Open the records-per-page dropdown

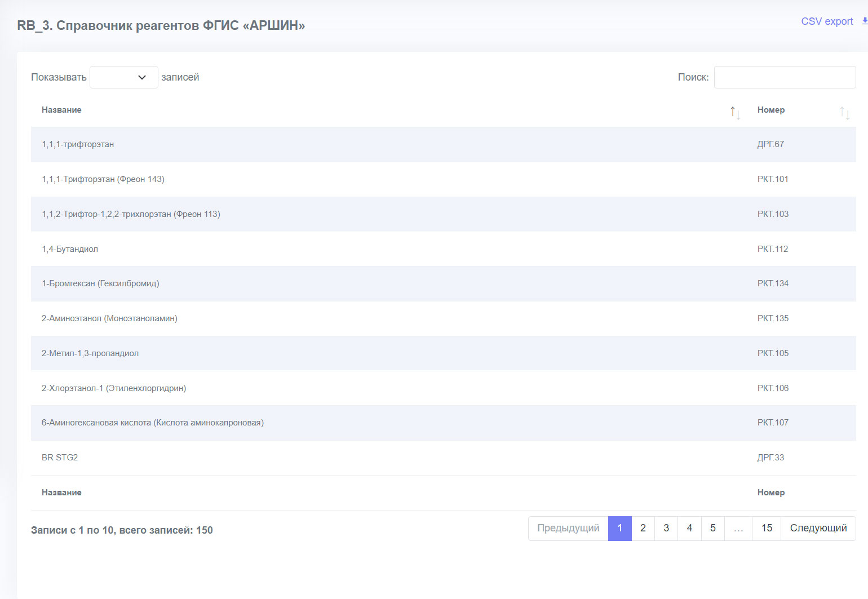point(124,77)
